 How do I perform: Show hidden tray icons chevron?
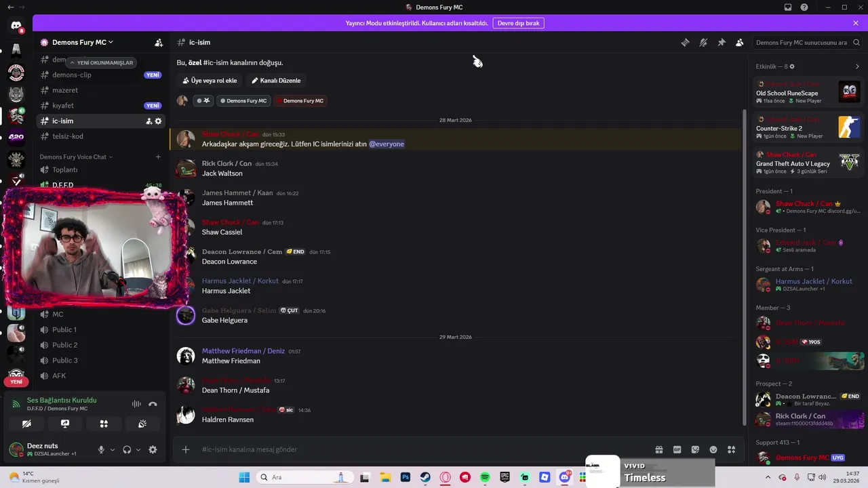(x=768, y=477)
